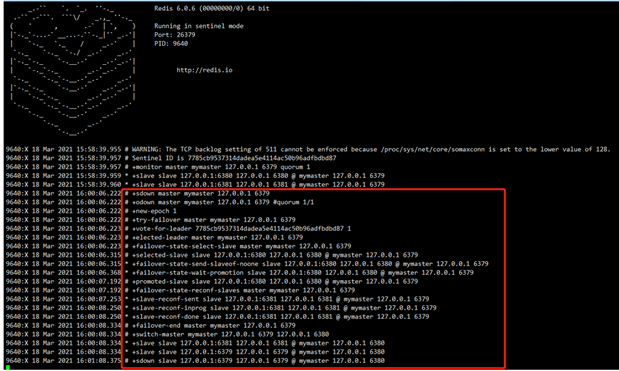The width and height of the screenshot is (619, 371).
Task: Click the TCP backlog WARNING log line
Action: 308,150
